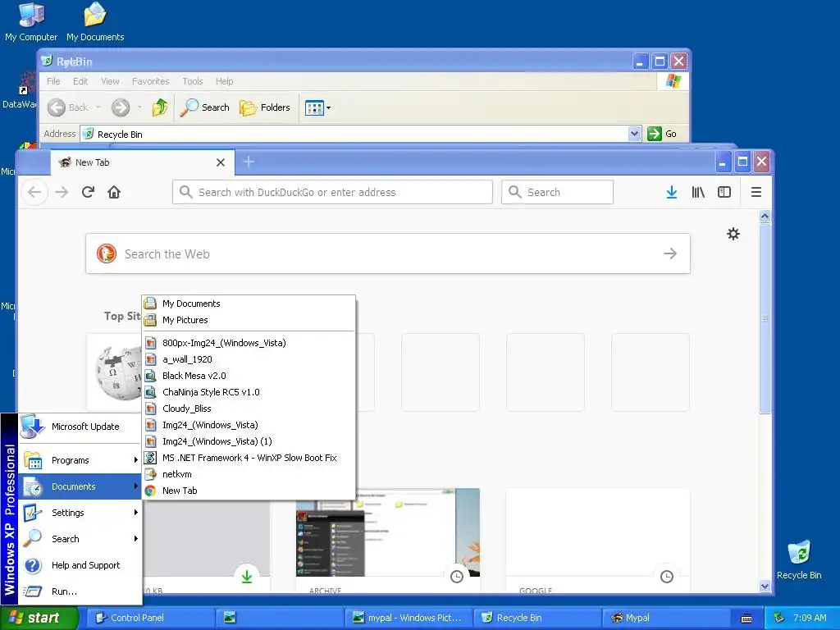Image resolution: width=840 pixels, height=630 pixels.
Task: Switch to Mypal taskbar button
Action: 666,618
